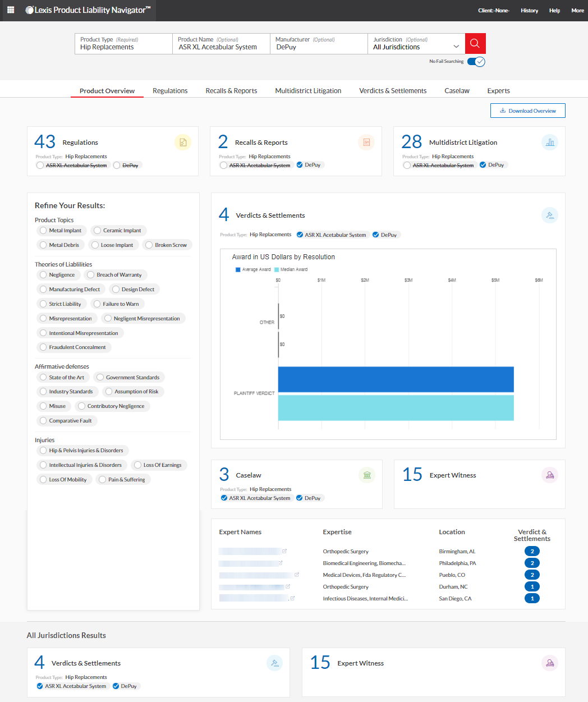Open external link icon for San Diego, CA expert
This screenshot has height=702, width=588.
292,598
